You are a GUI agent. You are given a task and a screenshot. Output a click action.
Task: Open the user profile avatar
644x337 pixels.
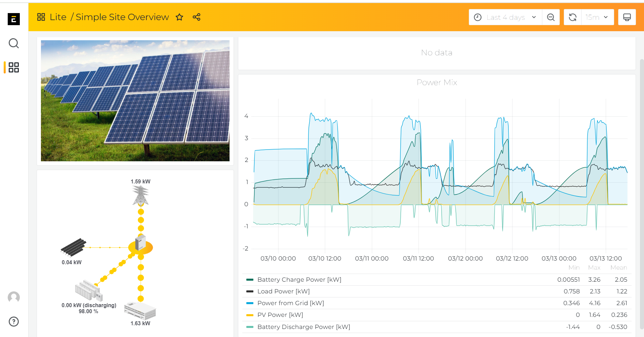pyautogui.click(x=14, y=297)
